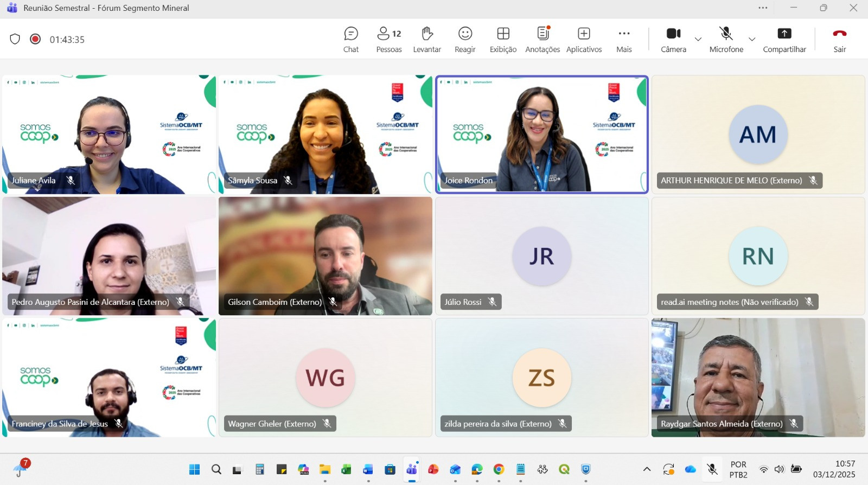Open the Exibição view menu

(503, 40)
